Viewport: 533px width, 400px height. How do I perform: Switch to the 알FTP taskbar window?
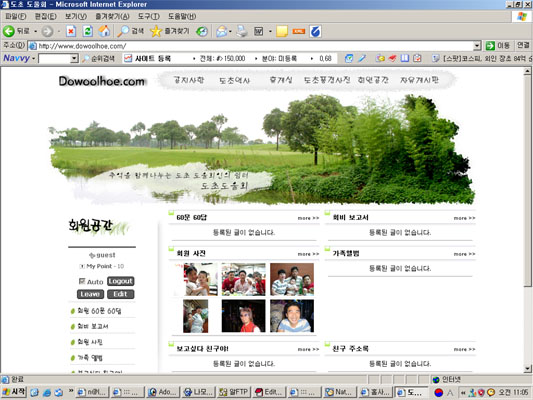pyautogui.click(x=234, y=392)
